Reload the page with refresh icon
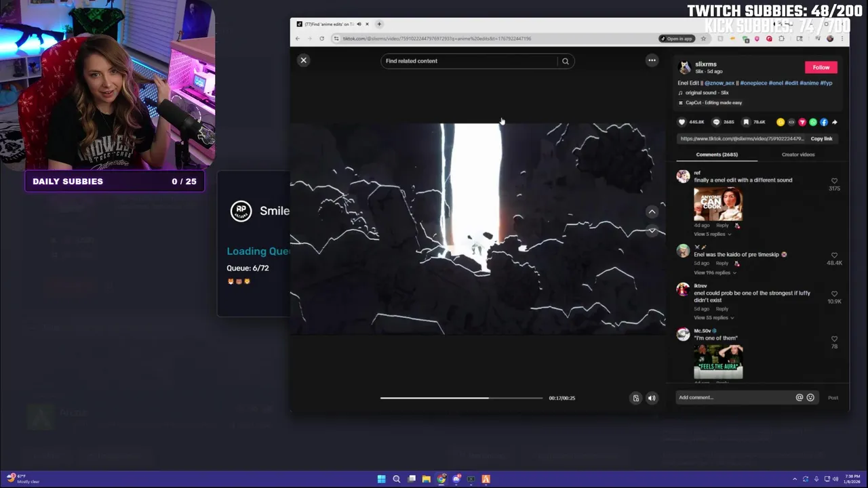 (321, 39)
